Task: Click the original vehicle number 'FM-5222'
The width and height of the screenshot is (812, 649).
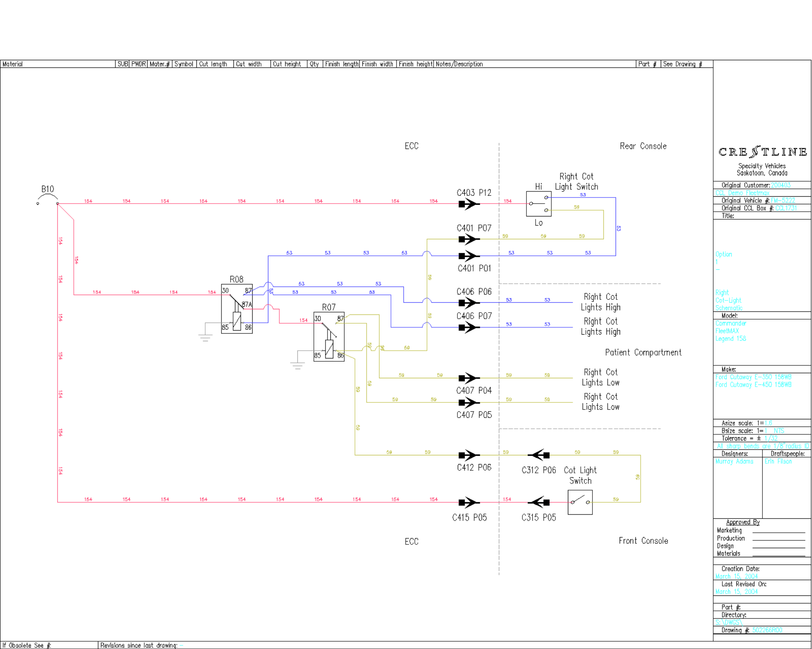Action: click(x=783, y=201)
